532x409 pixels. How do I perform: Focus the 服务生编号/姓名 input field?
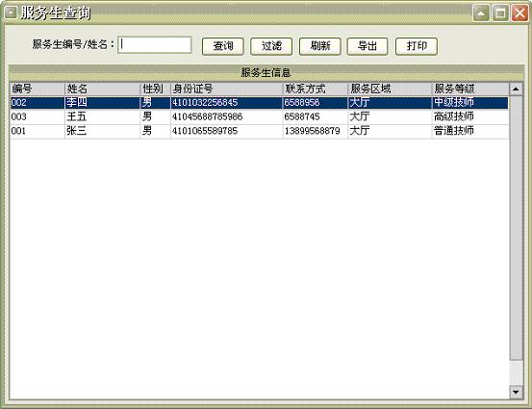(x=155, y=45)
